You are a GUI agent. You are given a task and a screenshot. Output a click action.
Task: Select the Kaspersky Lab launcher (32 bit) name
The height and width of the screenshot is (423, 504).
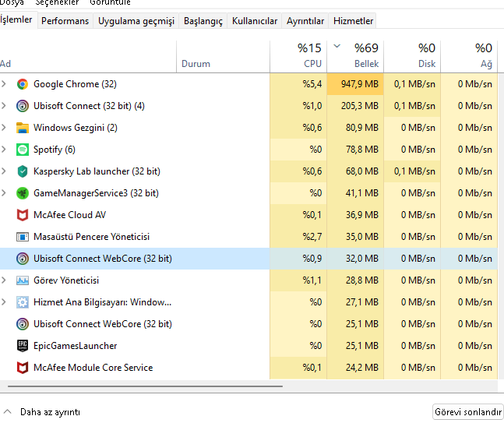coord(97,171)
